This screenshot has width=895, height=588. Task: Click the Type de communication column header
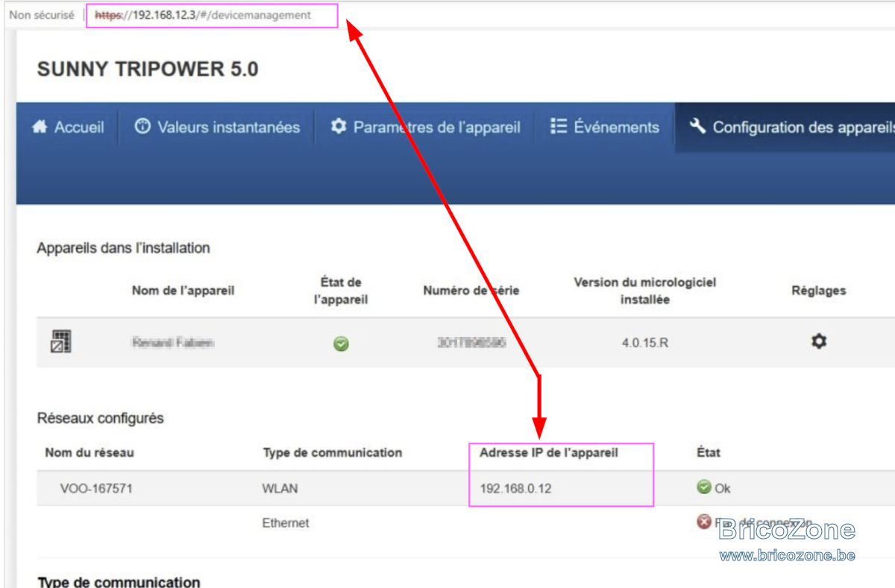click(x=332, y=452)
